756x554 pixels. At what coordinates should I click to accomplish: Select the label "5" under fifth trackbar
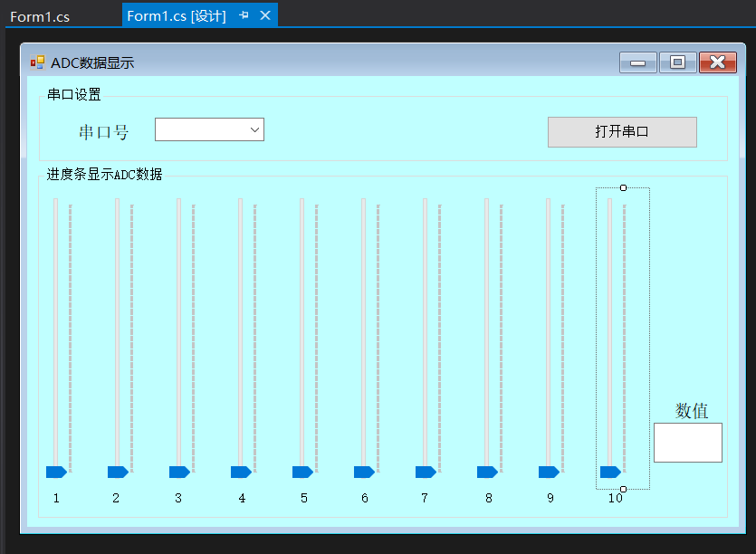(303, 498)
